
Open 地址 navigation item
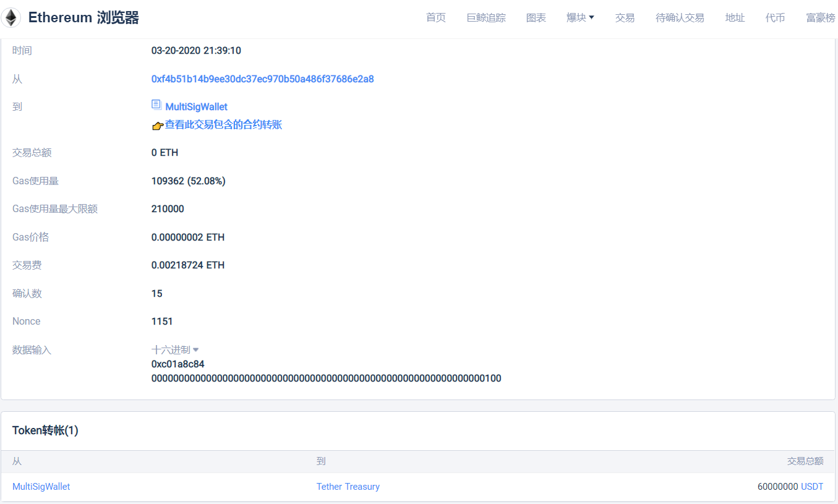tap(735, 17)
